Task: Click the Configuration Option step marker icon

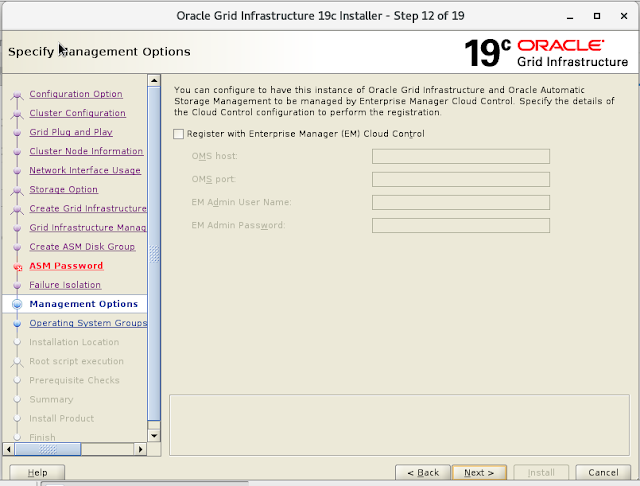Action: click(x=17, y=95)
